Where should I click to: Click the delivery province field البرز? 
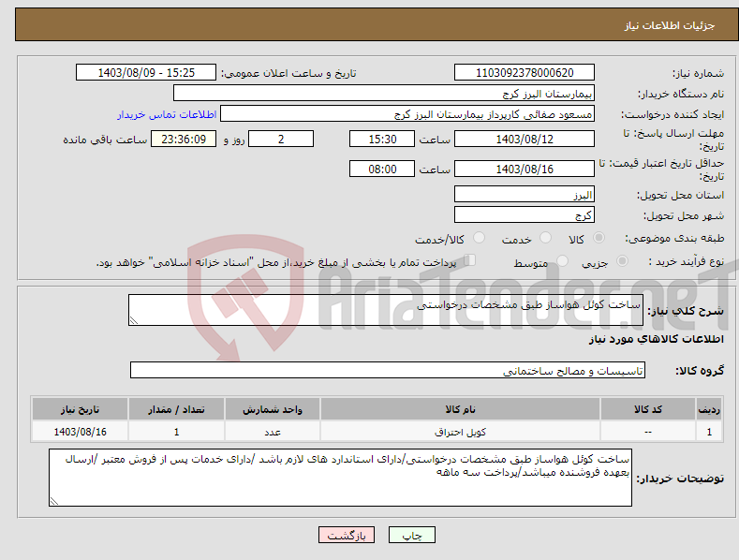coord(525,194)
